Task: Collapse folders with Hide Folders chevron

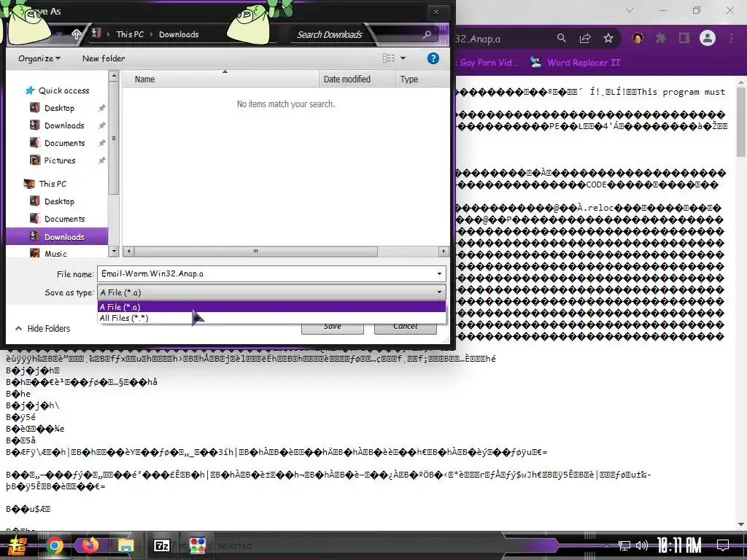Action: tap(18, 329)
